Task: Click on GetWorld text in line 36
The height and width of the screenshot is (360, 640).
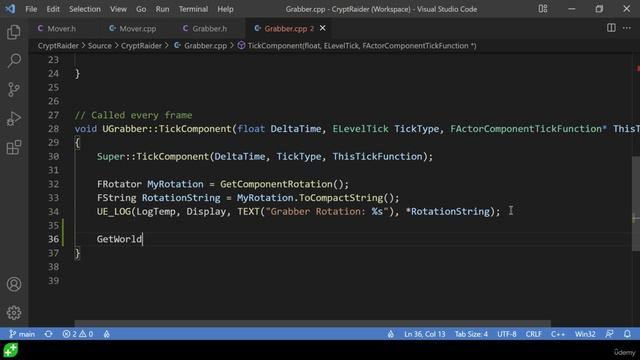Action: click(x=119, y=239)
